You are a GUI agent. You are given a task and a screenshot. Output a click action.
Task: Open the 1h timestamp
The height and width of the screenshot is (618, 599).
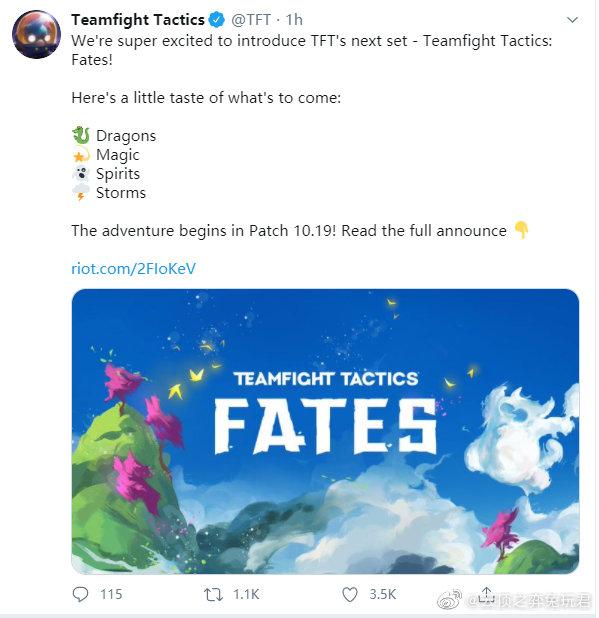[x=294, y=20]
